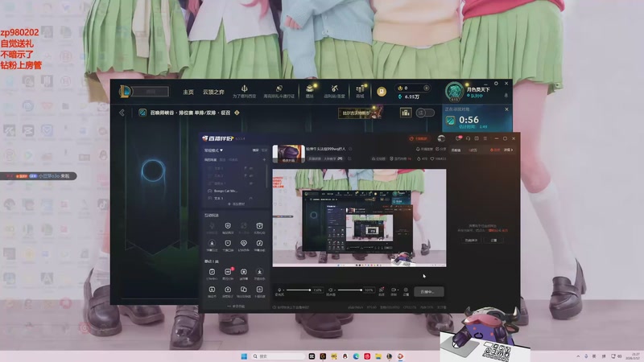Image resolution: width=644 pixels, height=362 pixels.
Task: Expand the 常规模式 mode dropdown in 直播伴侣
Action: 213,150
